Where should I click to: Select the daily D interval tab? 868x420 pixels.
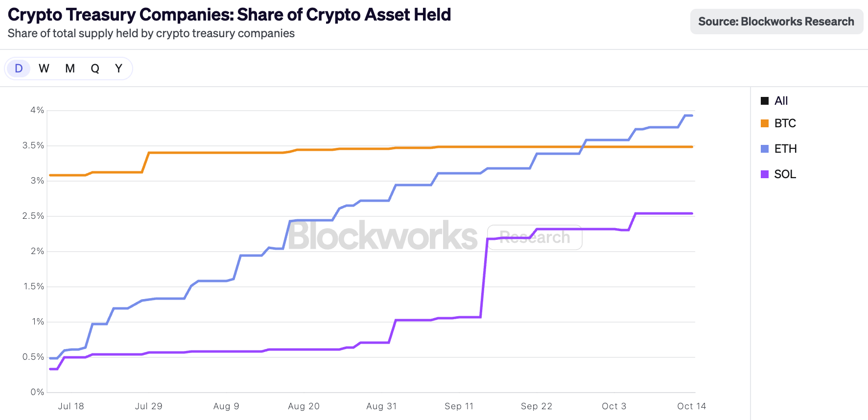point(19,69)
